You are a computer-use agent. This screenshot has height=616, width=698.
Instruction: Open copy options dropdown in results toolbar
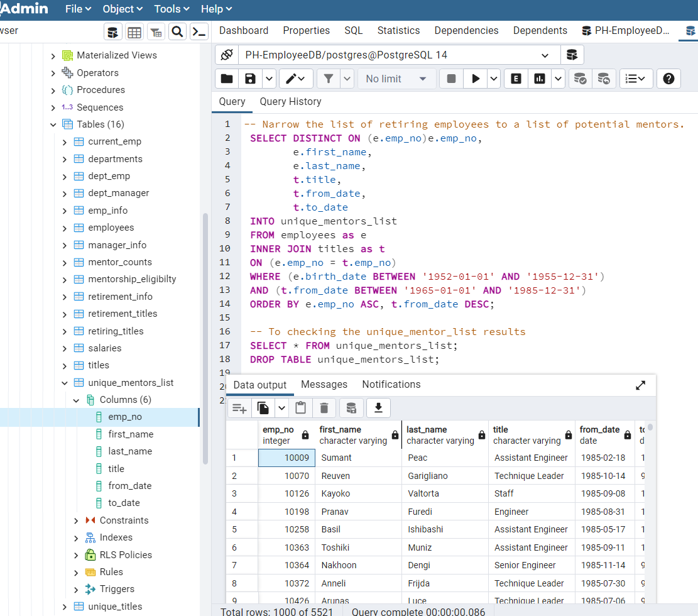[281, 408]
